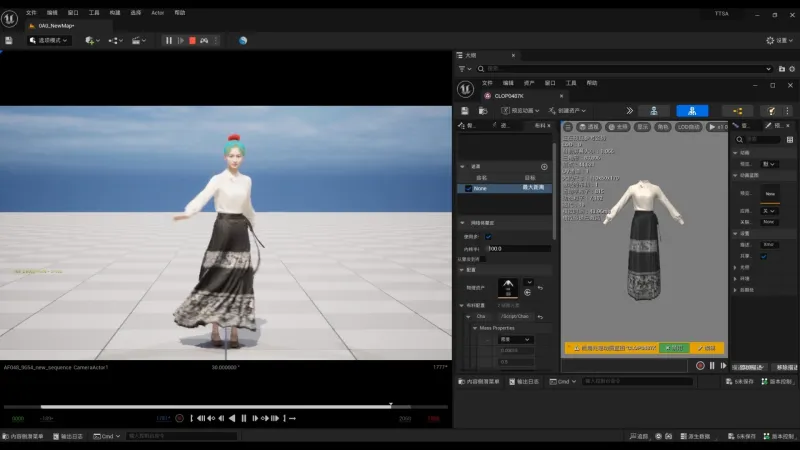This screenshot has width=800, height=450.
Task: Advance a single frame in play session
Action: coord(181,40)
